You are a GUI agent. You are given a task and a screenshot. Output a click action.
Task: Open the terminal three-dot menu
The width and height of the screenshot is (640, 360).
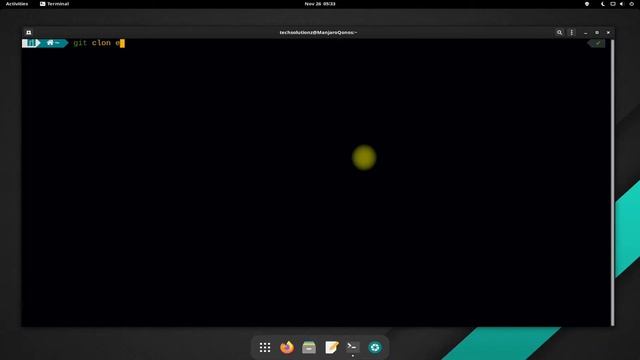pos(571,32)
